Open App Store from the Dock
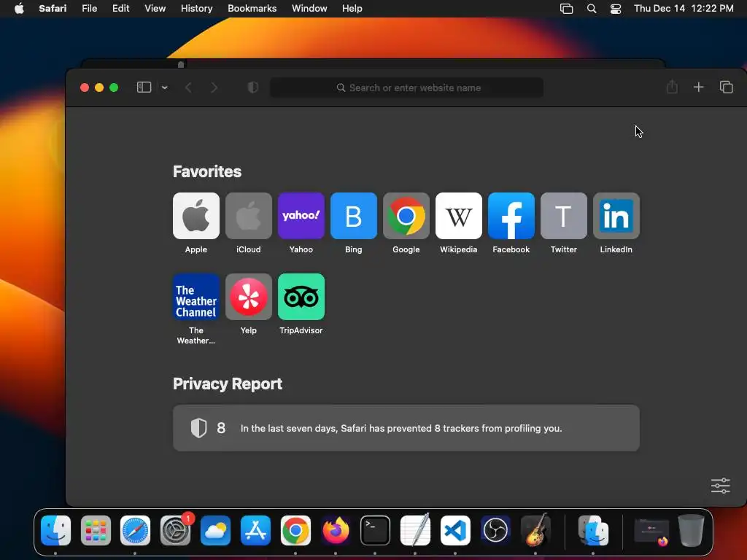Screen dimensions: 747x560 [x=255, y=531]
